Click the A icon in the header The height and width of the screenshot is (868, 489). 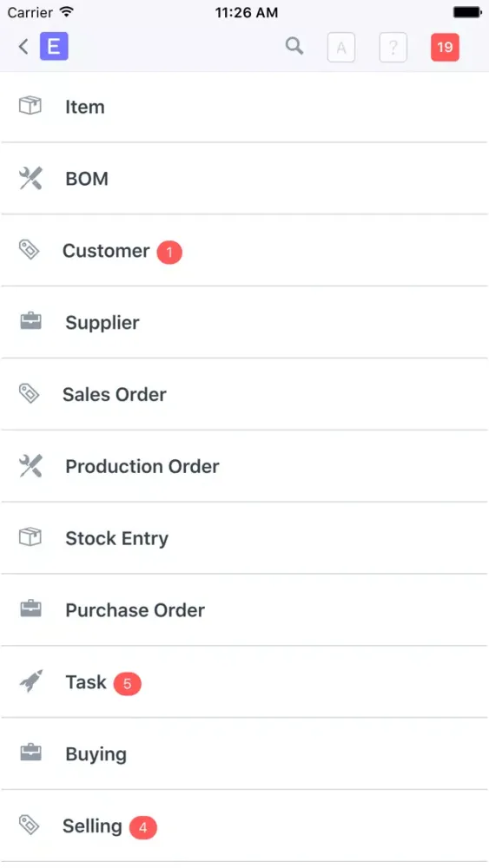tap(341, 47)
